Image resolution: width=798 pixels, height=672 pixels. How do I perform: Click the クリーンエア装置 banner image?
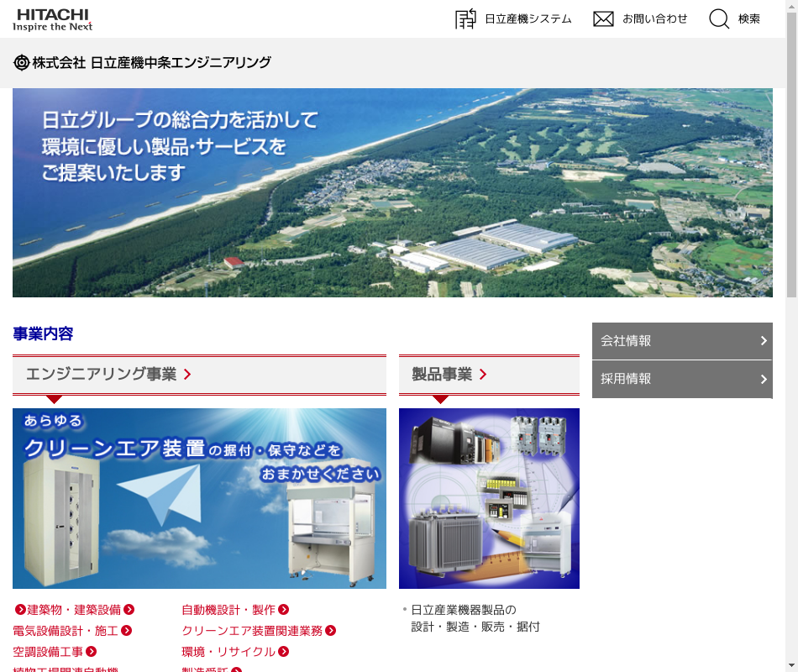(199, 498)
